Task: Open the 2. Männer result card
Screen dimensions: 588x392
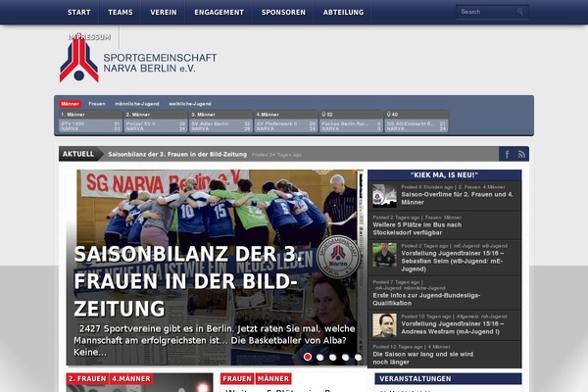Action: [156, 122]
